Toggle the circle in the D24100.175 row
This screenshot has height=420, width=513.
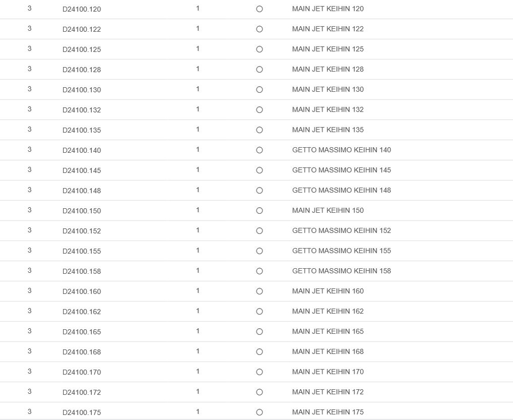(x=259, y=412)
